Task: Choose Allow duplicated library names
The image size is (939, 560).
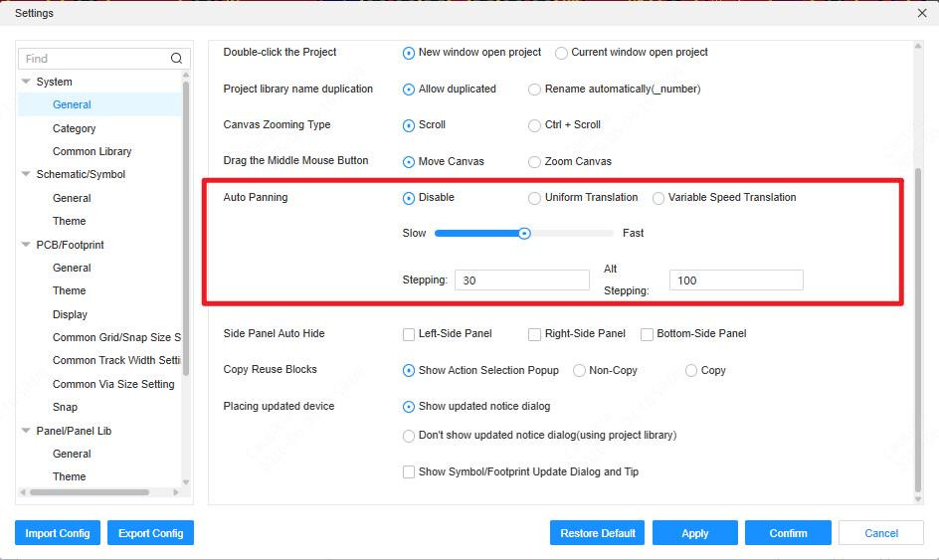Action: [409, 90]
